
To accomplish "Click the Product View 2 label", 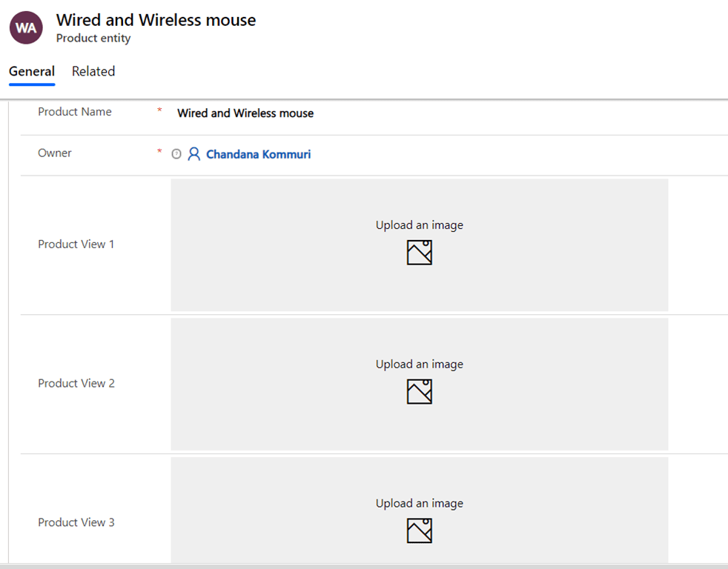I will click(76, 383).
